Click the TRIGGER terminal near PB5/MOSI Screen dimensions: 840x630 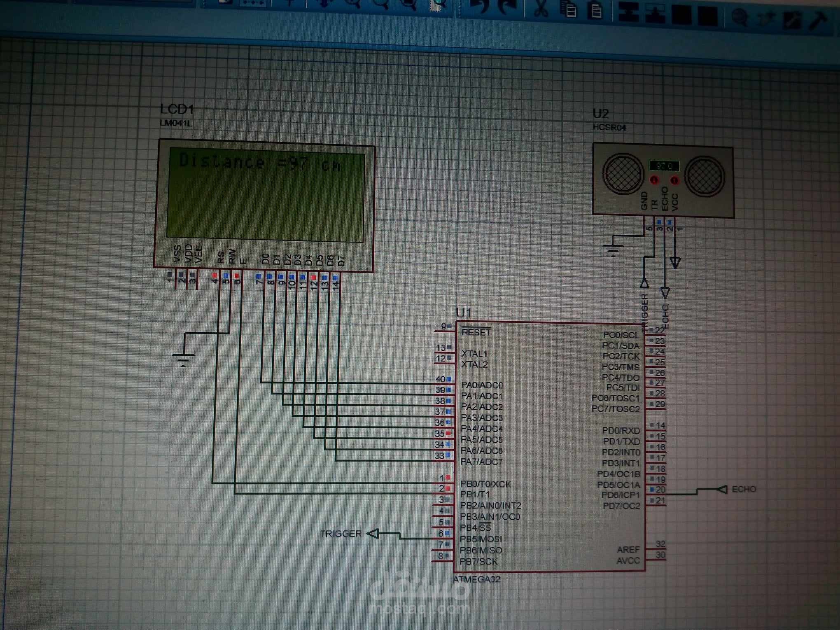(x=373, y=534)
